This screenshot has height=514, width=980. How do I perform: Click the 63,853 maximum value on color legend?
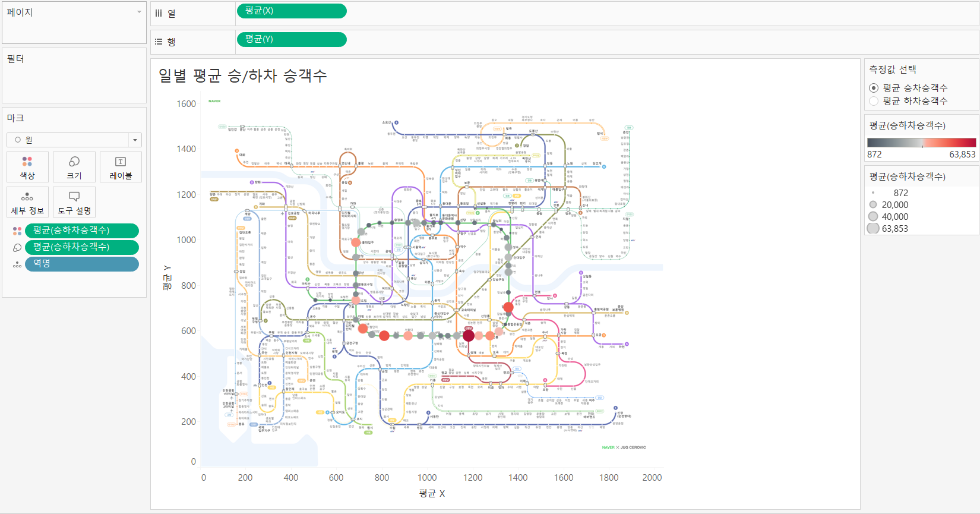point(962,154)
